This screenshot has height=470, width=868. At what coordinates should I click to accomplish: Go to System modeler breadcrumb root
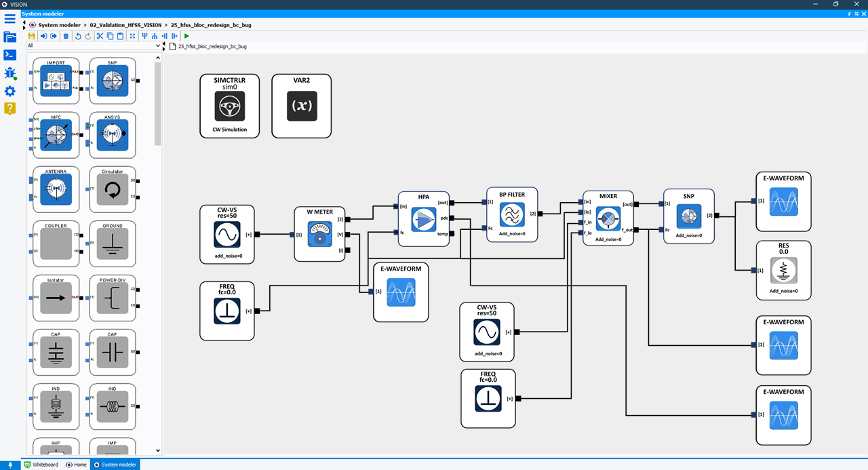(59, 25)
